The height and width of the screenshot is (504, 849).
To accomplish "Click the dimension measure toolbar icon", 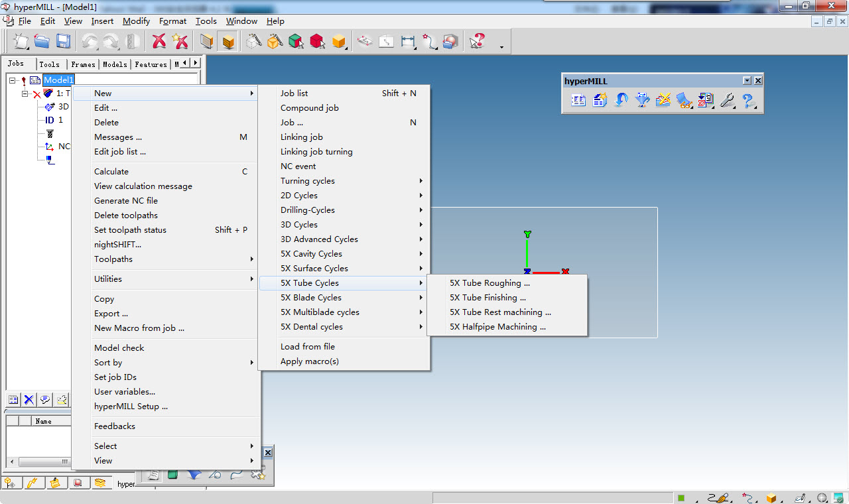I will pos(408,42).
